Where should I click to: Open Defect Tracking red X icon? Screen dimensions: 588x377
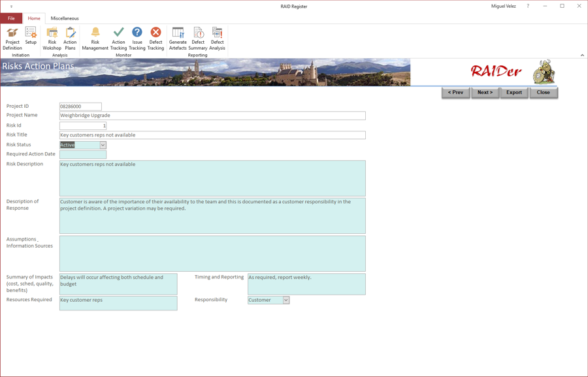click(x=155, y=39)
